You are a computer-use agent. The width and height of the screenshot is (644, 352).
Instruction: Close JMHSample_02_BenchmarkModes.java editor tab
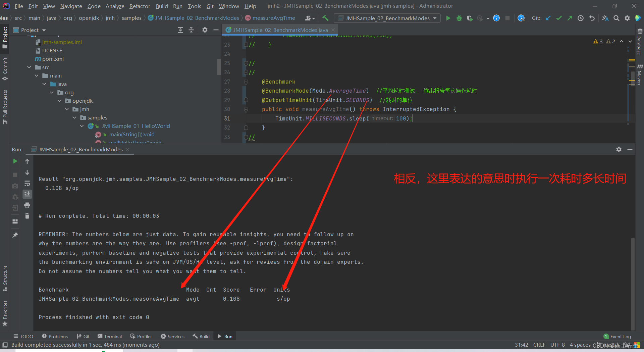point(333,30)
